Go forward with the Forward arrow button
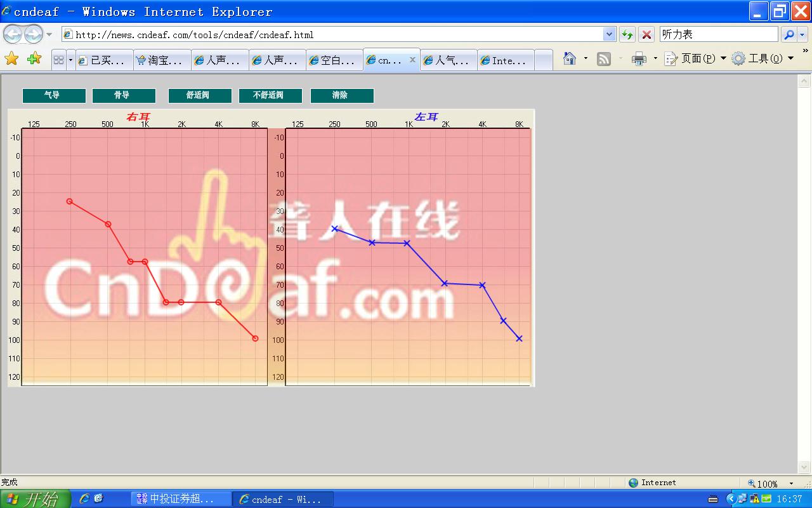 (33, 34)
